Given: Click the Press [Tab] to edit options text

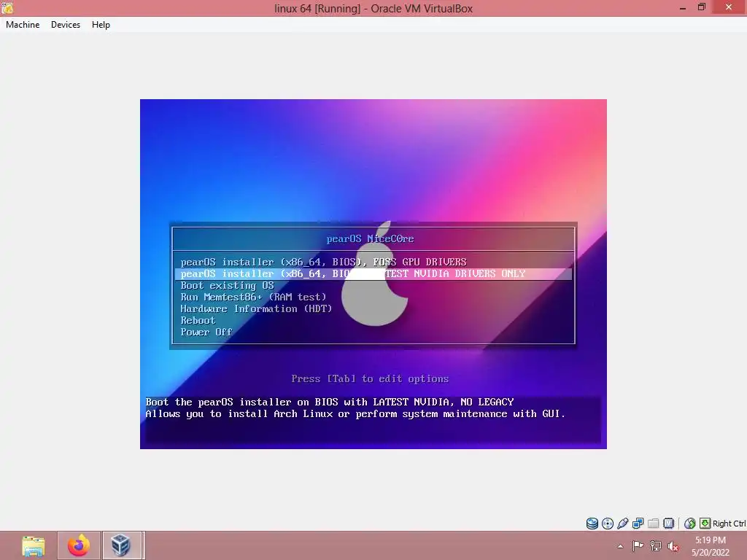Looking at the screenshot, I should 370,378.
